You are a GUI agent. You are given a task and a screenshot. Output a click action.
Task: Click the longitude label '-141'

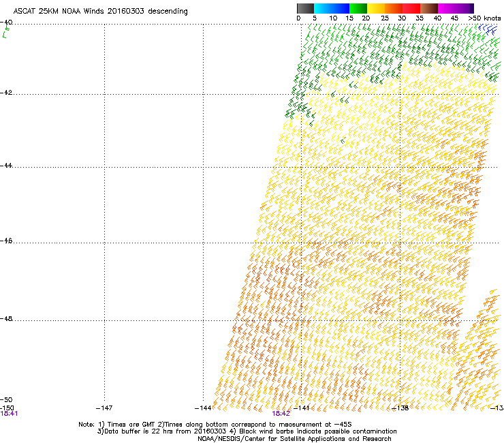(301, 408)
